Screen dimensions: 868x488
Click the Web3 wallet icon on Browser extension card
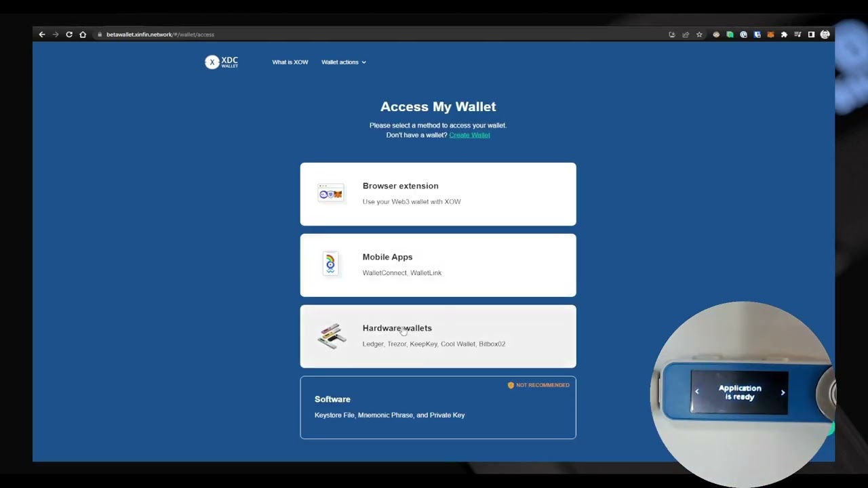331,193
